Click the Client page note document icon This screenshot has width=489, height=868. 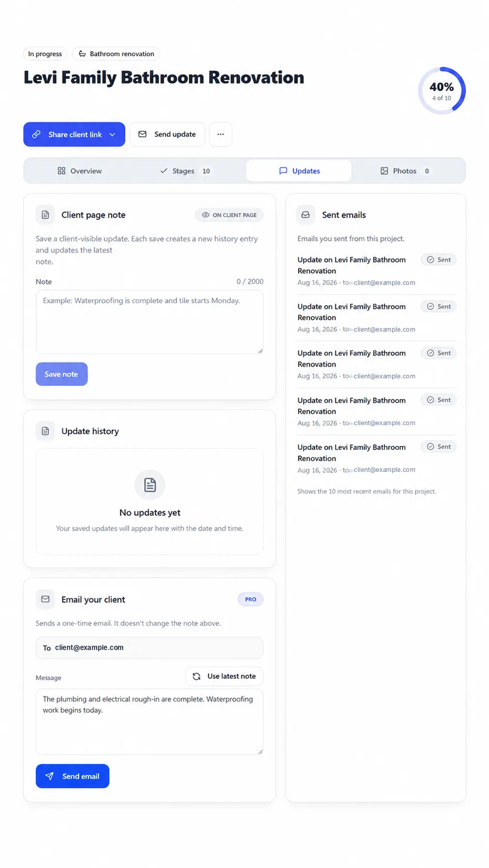point(45,215)
